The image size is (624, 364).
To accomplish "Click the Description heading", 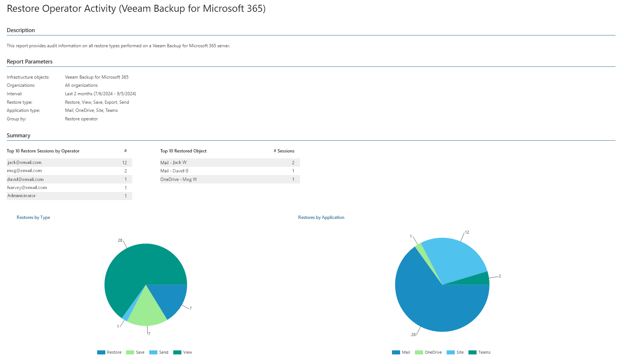I will click(21, 30).
